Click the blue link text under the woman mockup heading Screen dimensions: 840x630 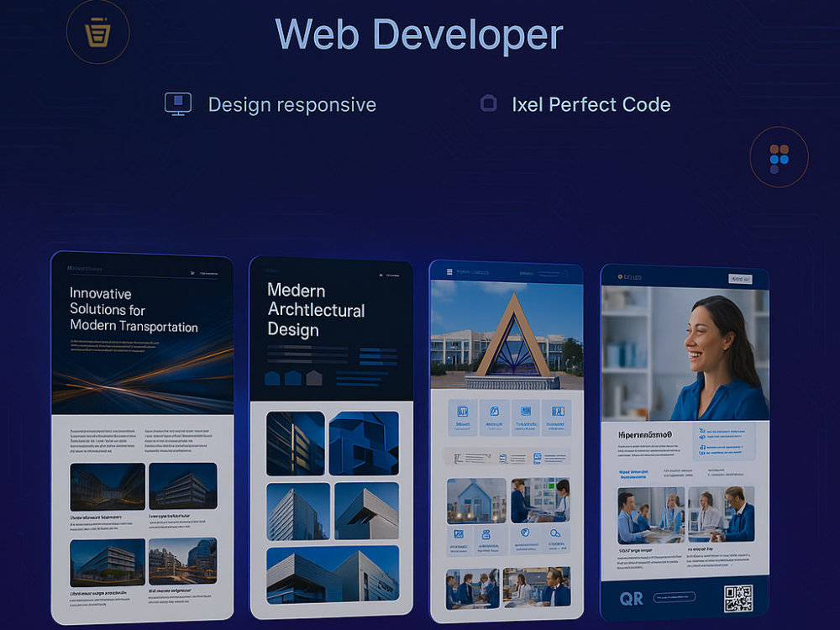(x=633, y=474)
